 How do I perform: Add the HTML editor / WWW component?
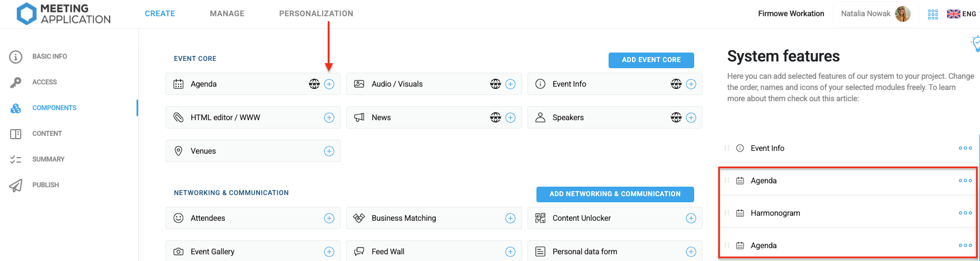point(329,117)
